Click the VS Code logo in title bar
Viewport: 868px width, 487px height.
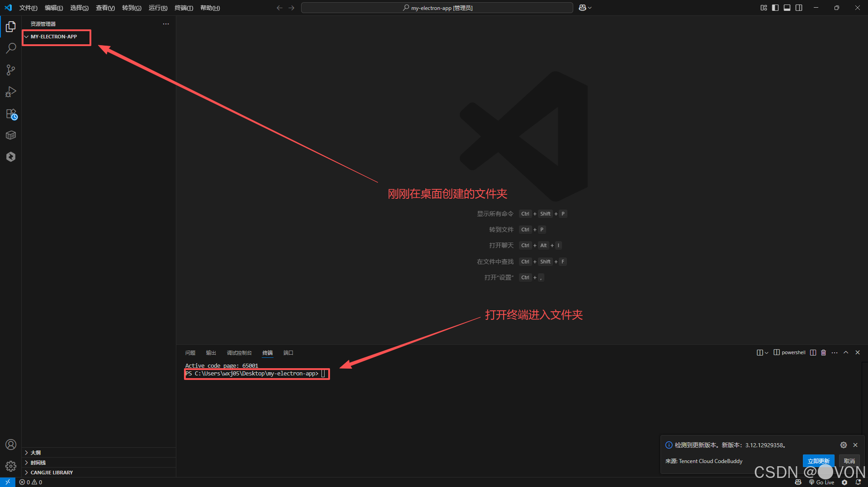tap(8, 8)
